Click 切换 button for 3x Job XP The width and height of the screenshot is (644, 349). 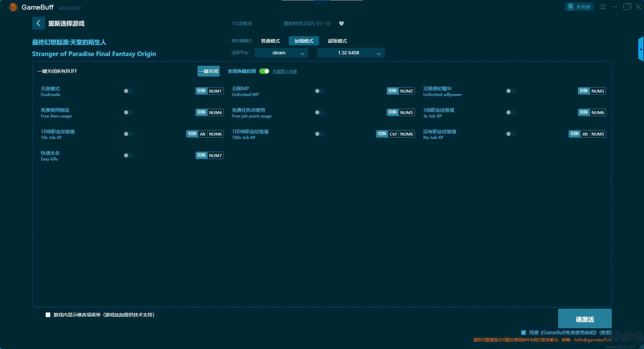pos(584,112)
